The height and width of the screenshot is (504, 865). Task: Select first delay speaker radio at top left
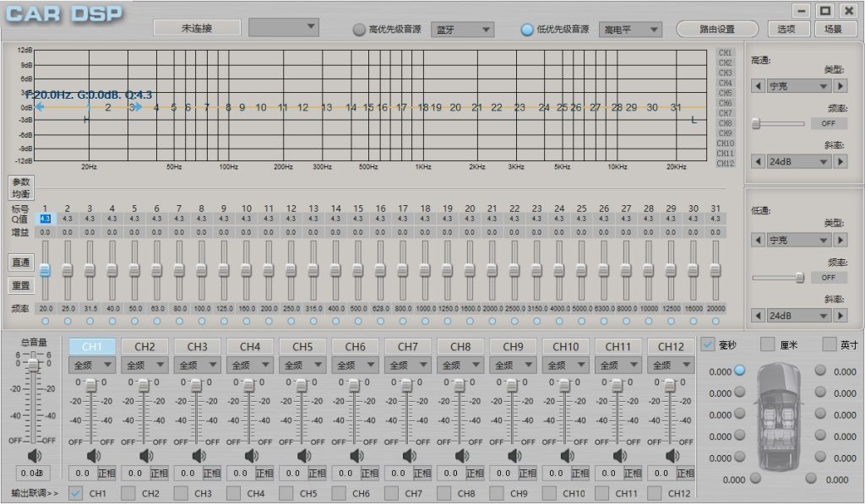[740, 370]
